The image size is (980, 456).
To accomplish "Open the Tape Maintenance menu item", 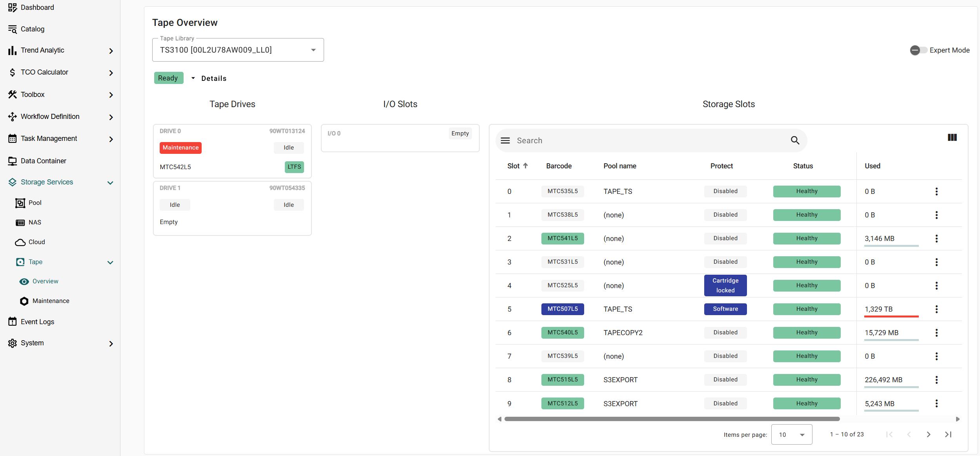I will click(x=51, y=301).
